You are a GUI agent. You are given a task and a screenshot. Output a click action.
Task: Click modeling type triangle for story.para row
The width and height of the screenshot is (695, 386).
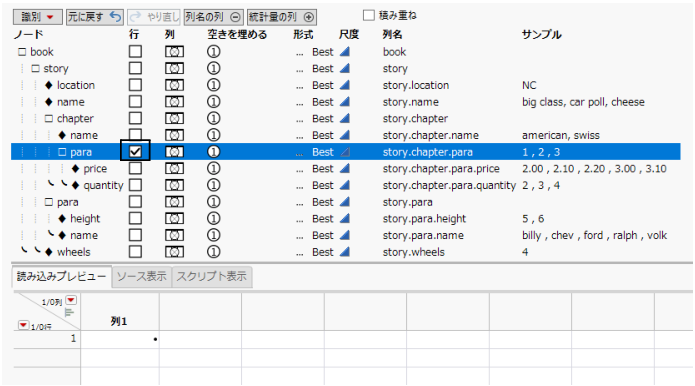coord(344,202)
